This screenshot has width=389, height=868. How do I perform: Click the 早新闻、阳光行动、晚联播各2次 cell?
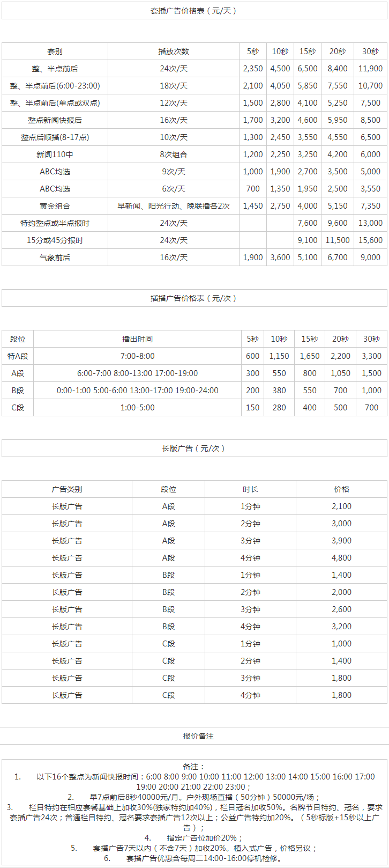point(174,206)
